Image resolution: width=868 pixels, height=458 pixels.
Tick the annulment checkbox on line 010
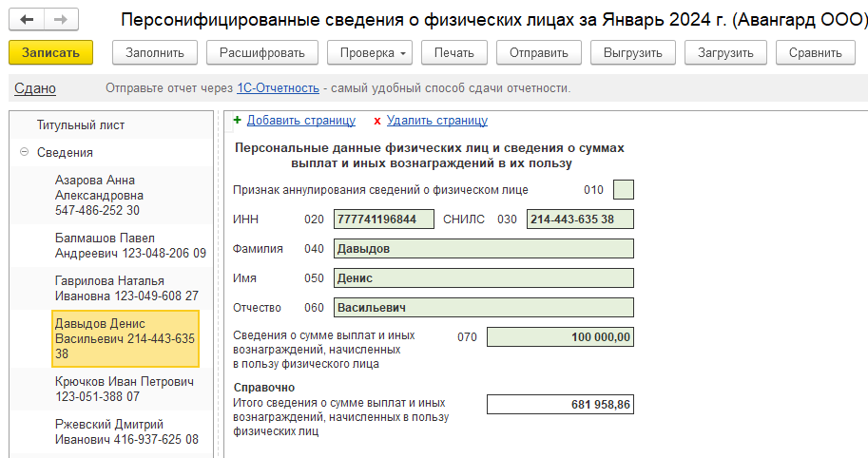[624, 190]
